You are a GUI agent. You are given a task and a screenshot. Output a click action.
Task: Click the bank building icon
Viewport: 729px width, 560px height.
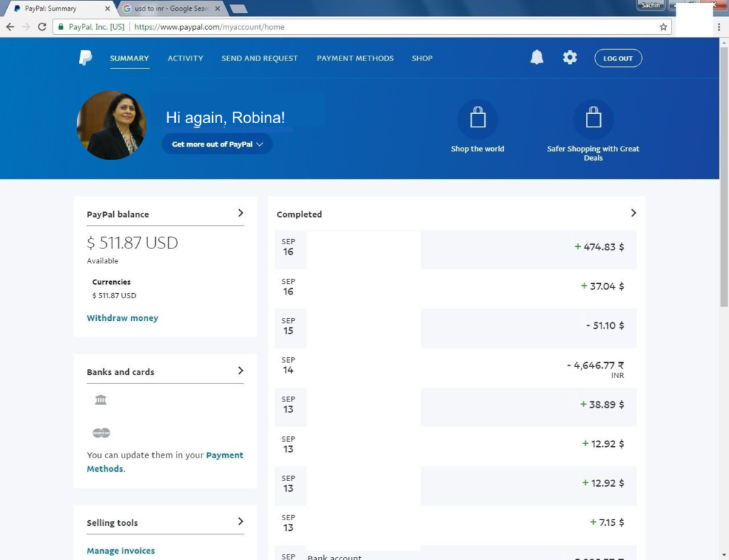point(100,400)
